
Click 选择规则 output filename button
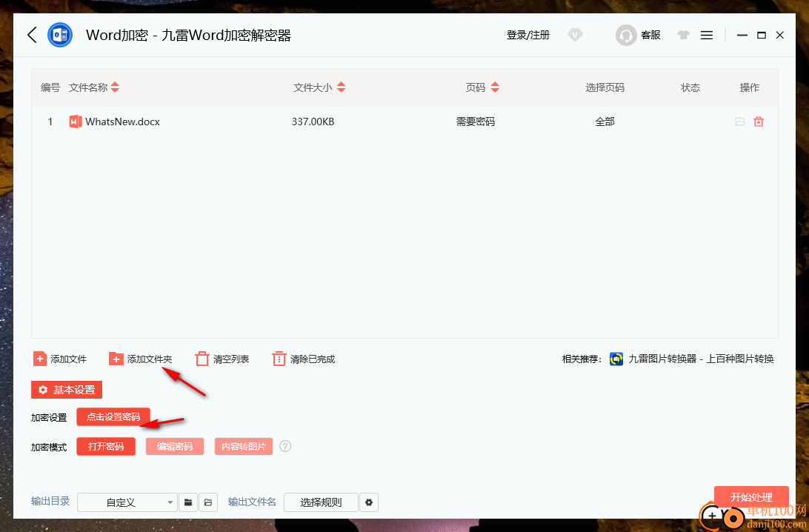(321, 502)
